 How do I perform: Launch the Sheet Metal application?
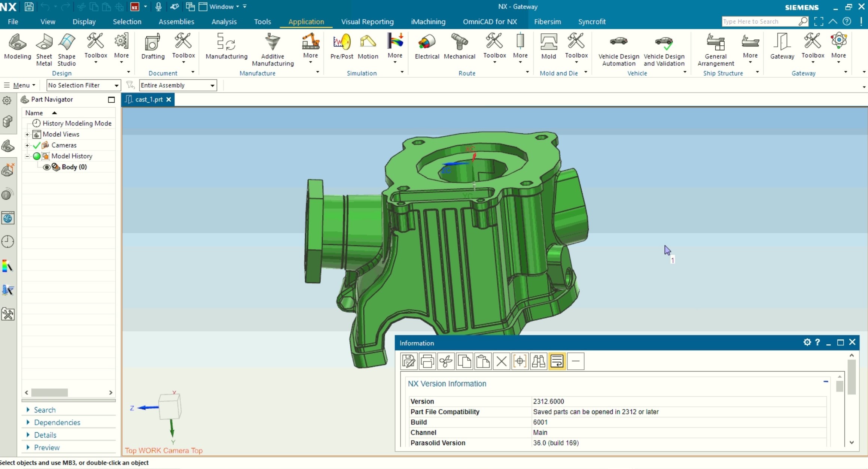[x=44, y=50]
